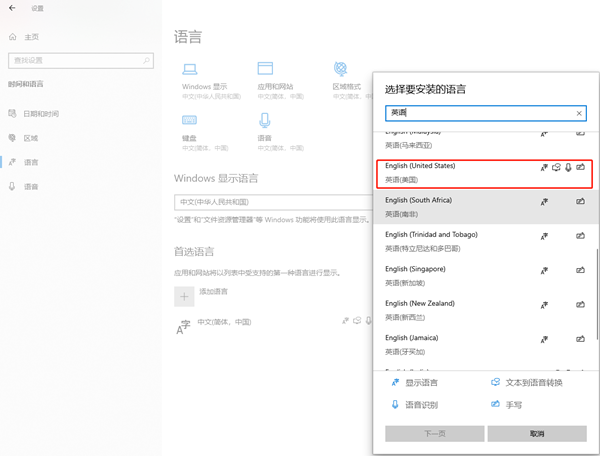Click display language icon for English (South Africa)
The image size is (600, 456).
544,202
